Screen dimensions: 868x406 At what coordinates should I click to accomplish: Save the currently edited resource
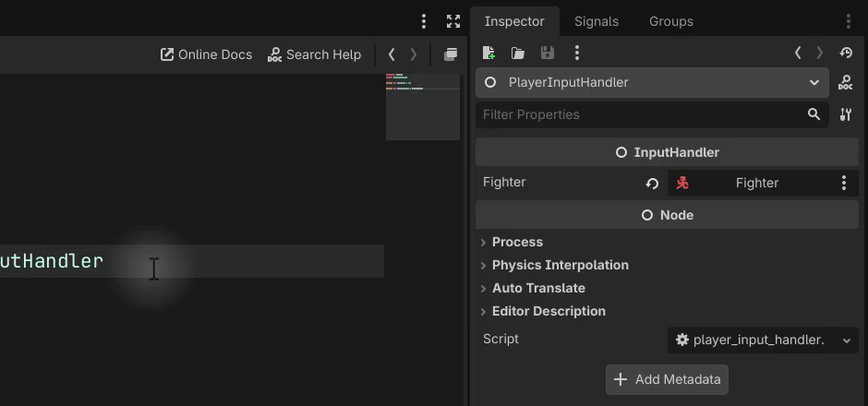point(547,53)
